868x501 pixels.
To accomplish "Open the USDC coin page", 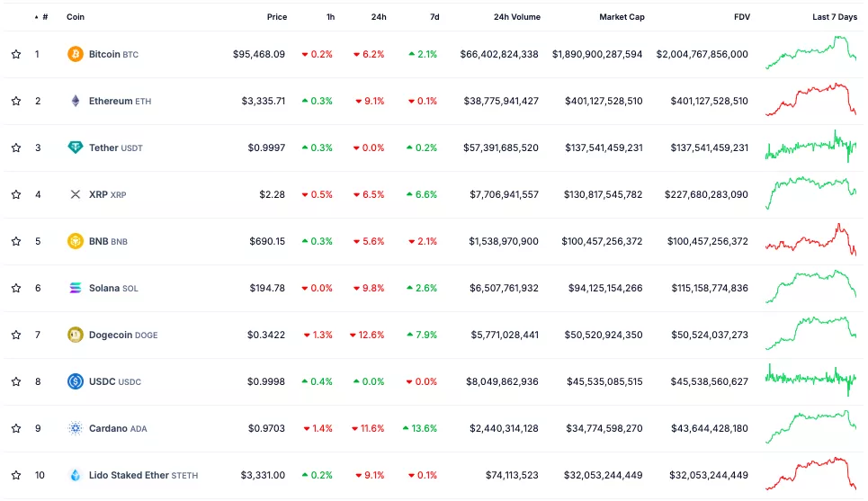I will [x=114, y=381].
